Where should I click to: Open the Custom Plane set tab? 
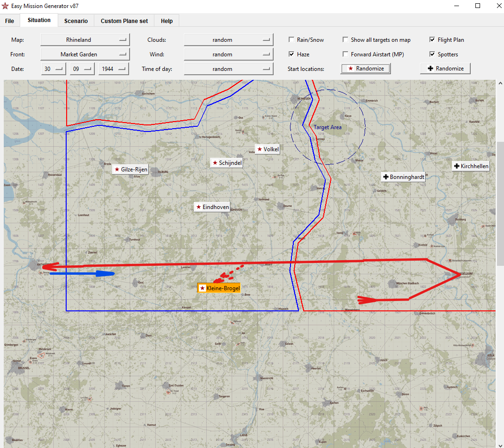pyautogui.click(x=124, y=21)
